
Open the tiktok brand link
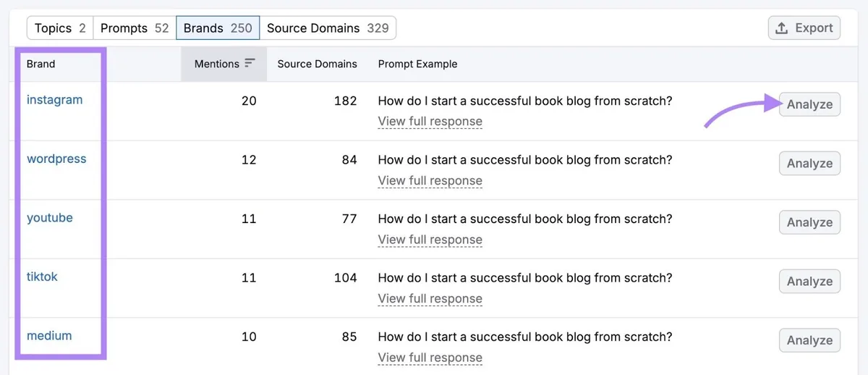(42, 277)
